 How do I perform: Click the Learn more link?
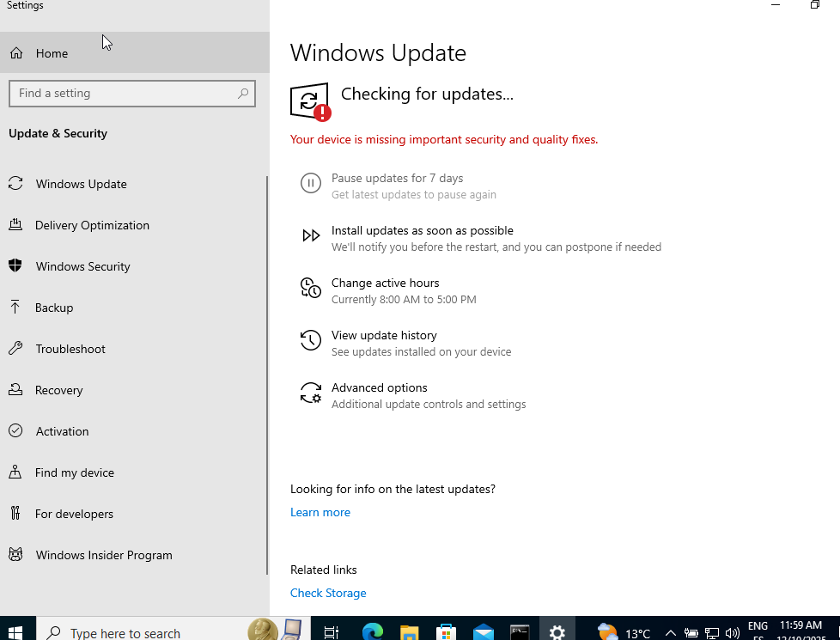(x=320, y=513)
